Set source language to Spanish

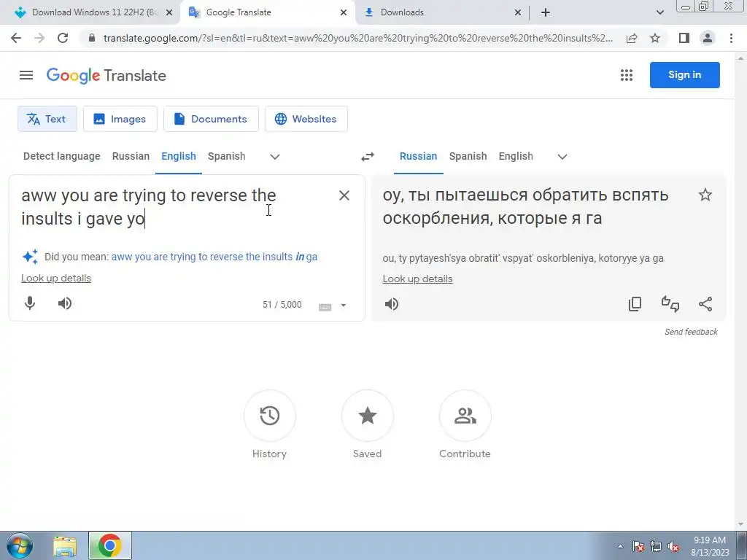(227, 156)
